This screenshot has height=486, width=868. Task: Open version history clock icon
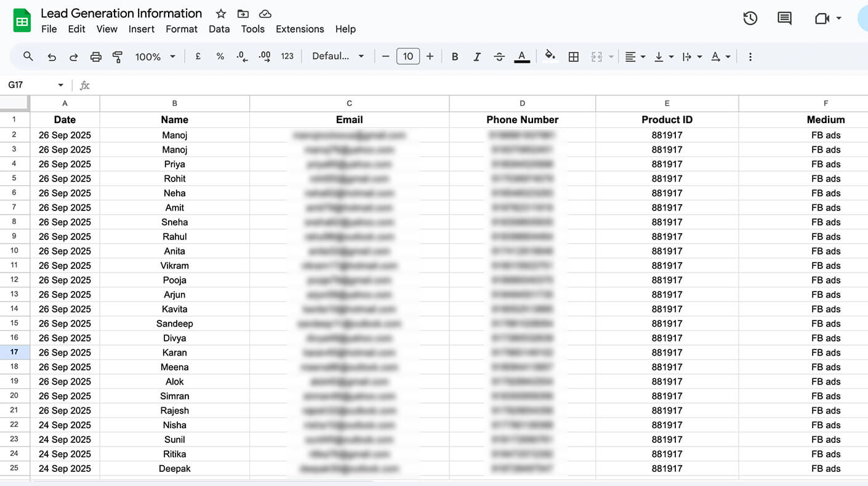750,18
